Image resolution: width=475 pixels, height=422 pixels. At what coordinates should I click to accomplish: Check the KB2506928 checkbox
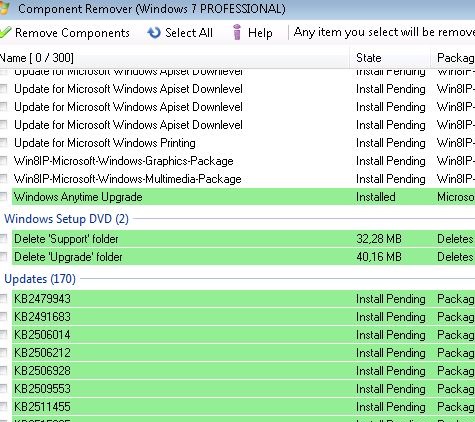pyautogui.click(x=3, y=371)
